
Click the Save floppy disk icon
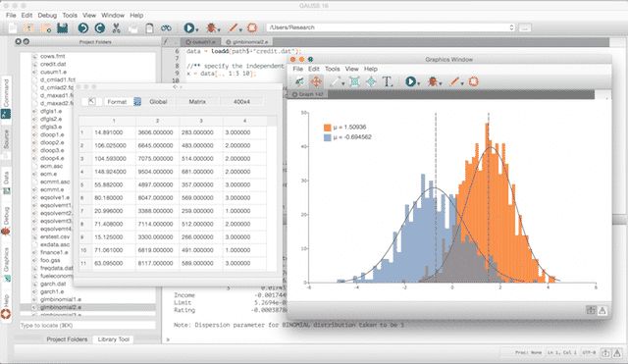point(63,27)
